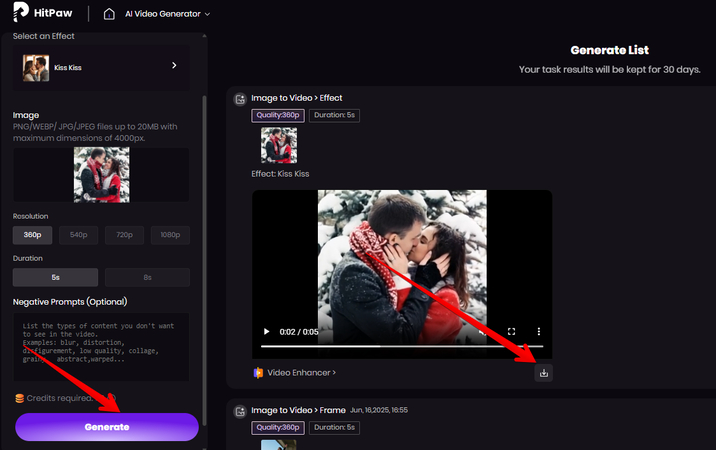Viewport: 716px width, 450px height.
Task: Click the 0:02 / 0:05 time display
Action: point(299,332)
